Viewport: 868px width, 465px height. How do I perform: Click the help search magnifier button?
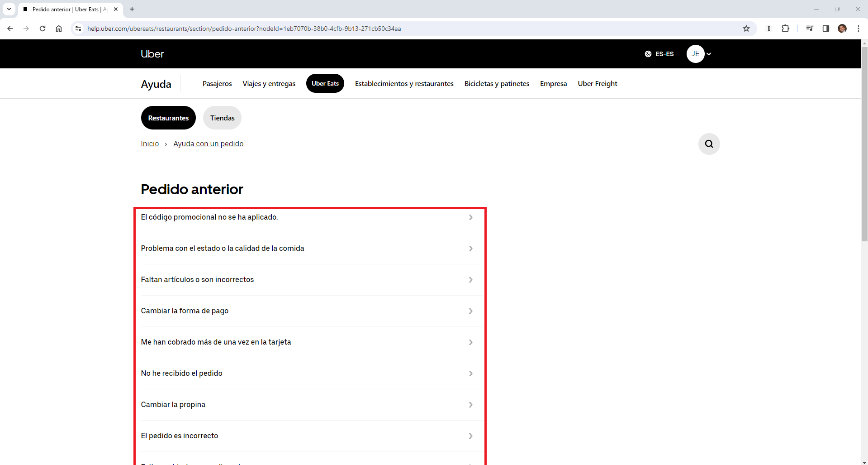point(709,144)
